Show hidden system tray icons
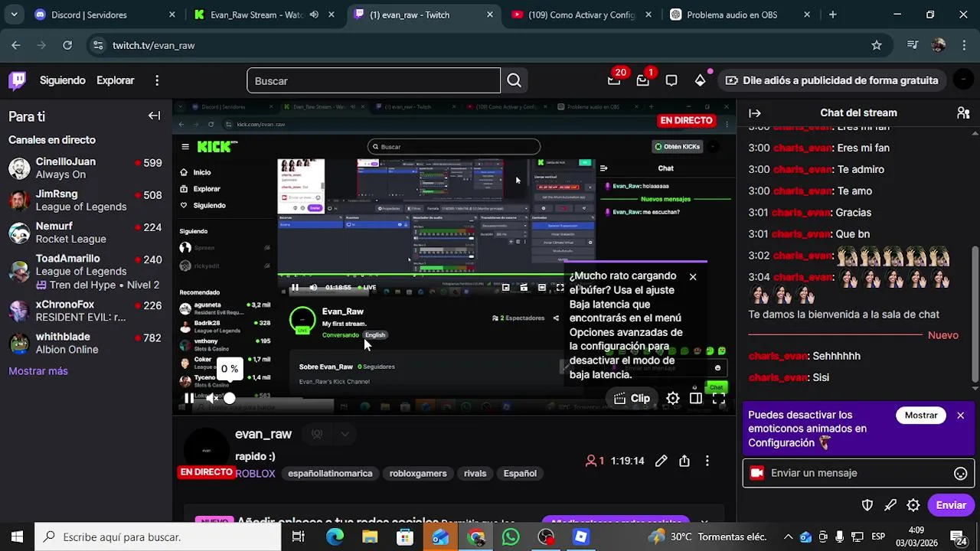This screenshot has width=980, height=551. [788, 537]
